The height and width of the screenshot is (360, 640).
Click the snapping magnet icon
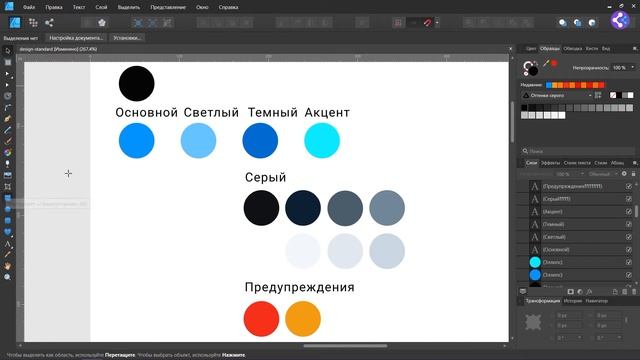click(x=427, y=22)
